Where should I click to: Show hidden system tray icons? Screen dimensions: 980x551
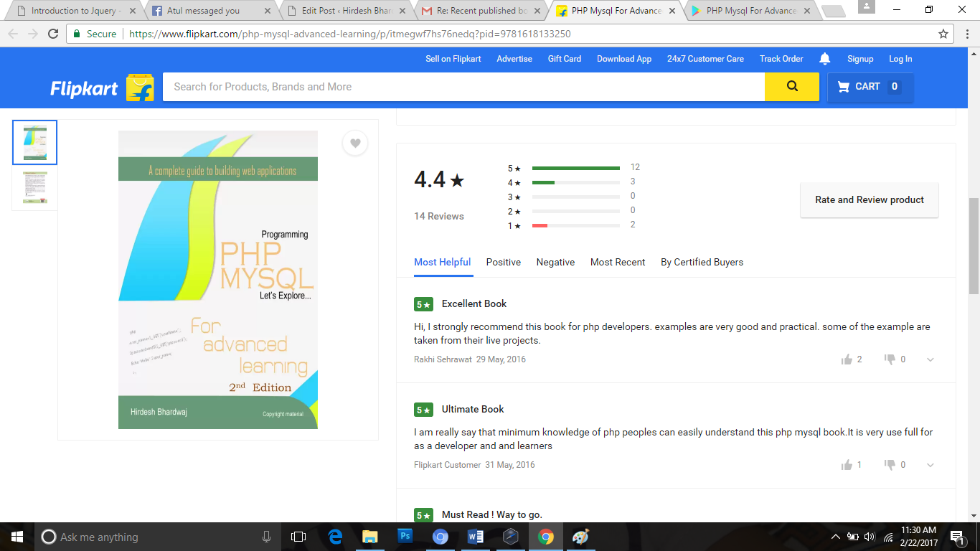836,537
